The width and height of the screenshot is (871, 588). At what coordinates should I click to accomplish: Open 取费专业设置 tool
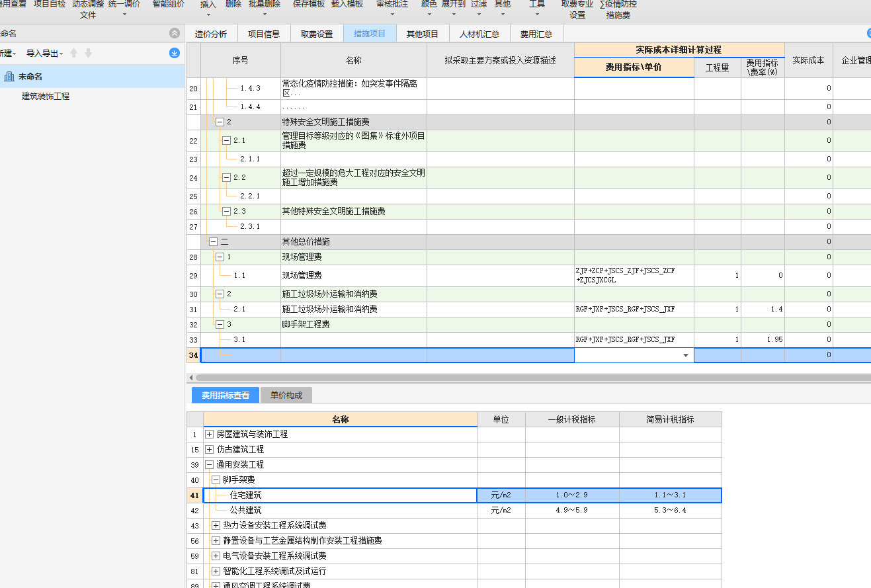tap(577, 9)
